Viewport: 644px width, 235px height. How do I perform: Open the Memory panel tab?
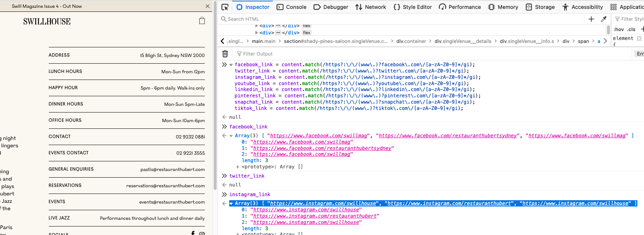point(503,7)
